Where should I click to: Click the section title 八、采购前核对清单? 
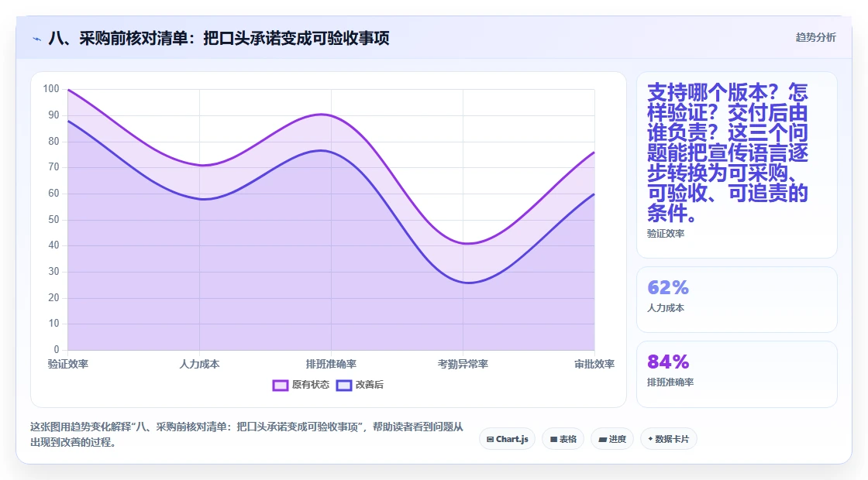pyautogui.click(x=219, y=38)
